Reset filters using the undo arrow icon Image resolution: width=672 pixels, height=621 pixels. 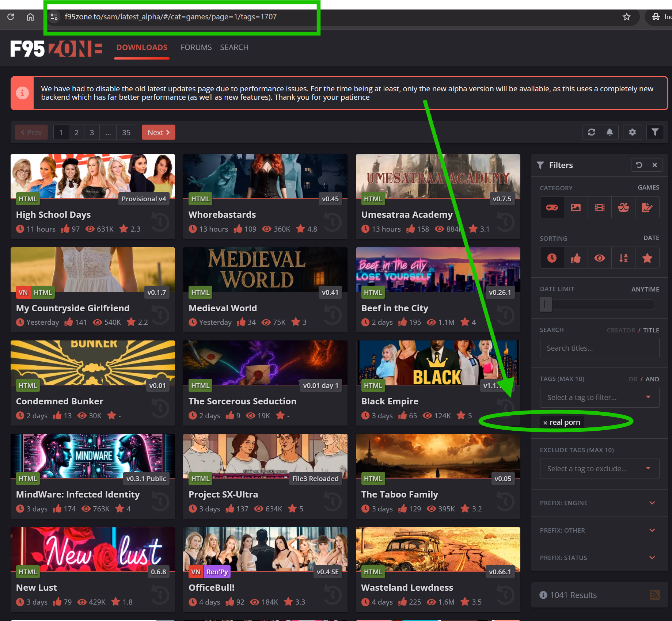click(639, 165)
